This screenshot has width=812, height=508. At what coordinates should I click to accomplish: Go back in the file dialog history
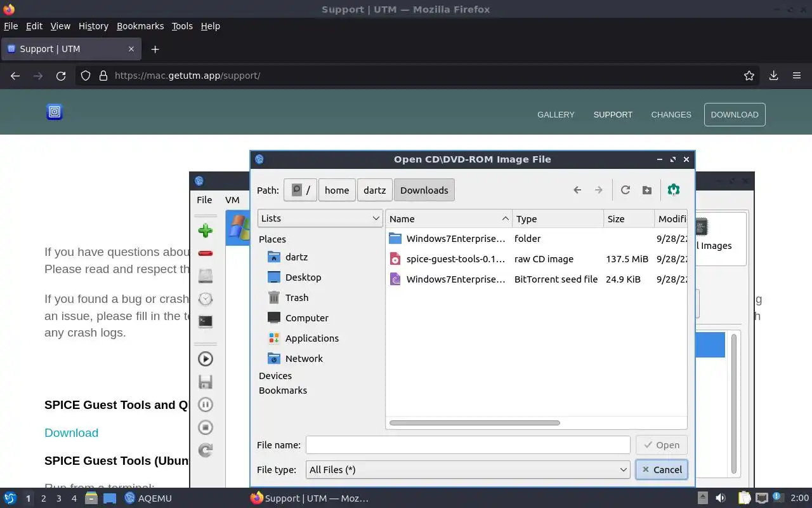point(577,190)
